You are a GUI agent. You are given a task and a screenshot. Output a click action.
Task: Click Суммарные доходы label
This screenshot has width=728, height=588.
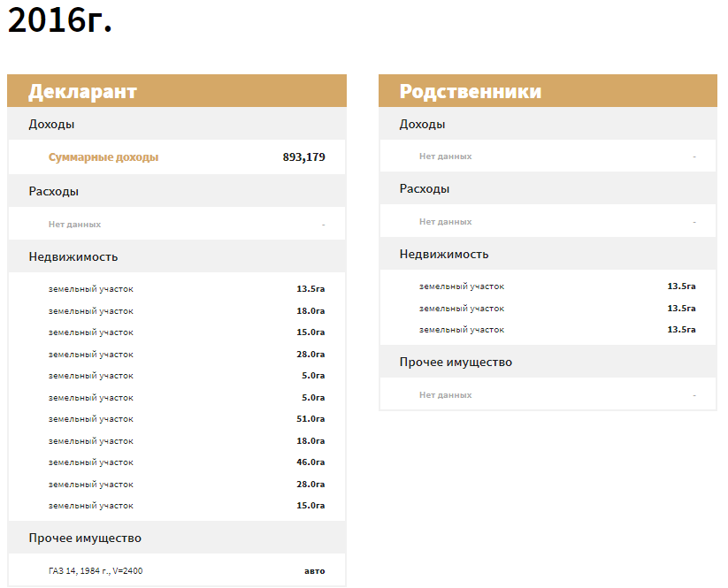click(103, 157)
